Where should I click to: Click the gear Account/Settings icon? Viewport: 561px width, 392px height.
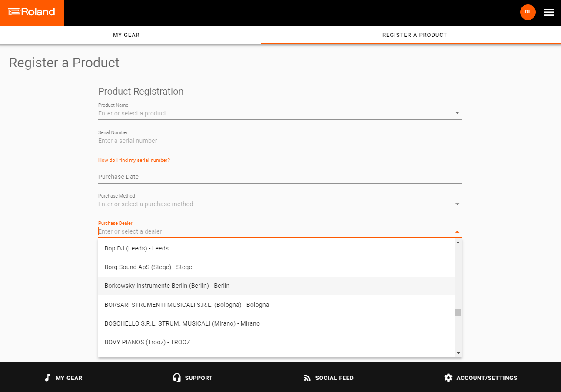click(x=448, y=378)
